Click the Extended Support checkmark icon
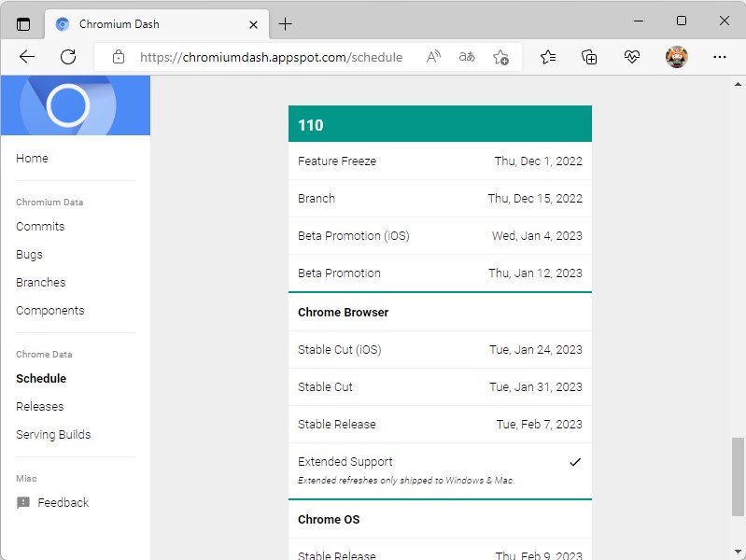The image size is (746, 560). coord(575,462)
